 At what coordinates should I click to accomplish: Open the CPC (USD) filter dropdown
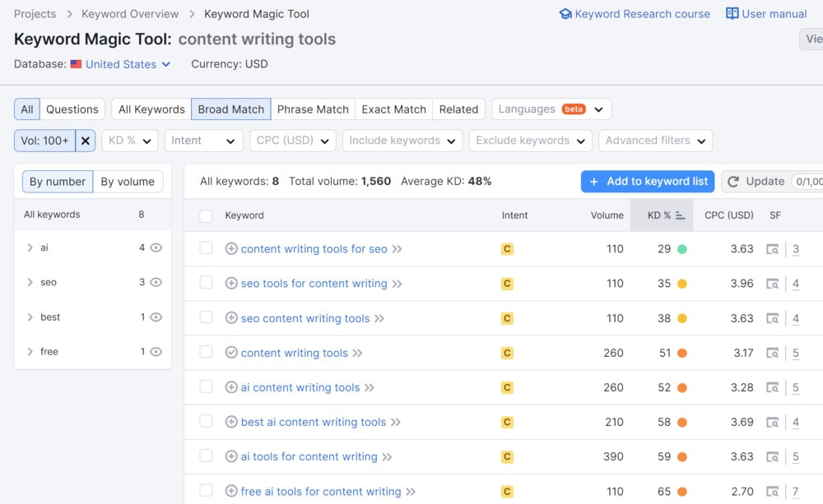(293, 141)
